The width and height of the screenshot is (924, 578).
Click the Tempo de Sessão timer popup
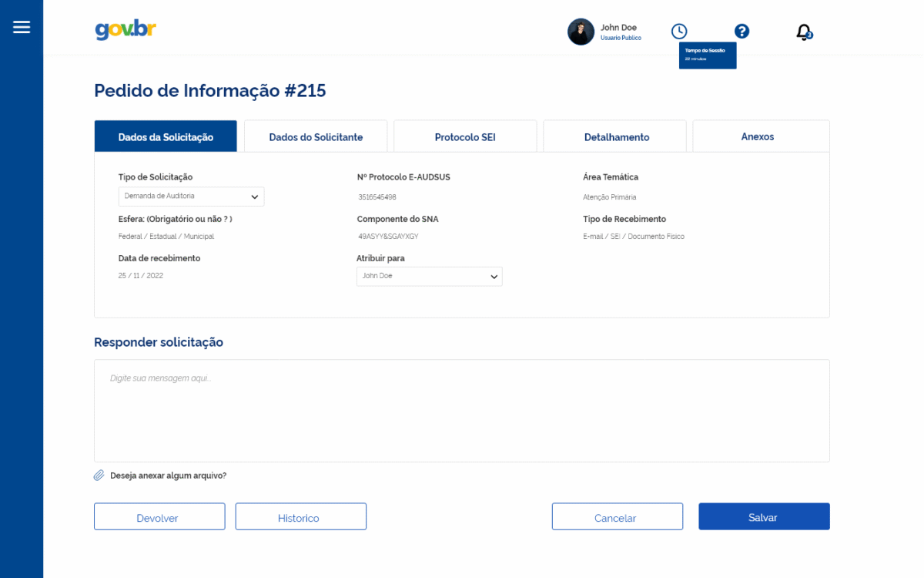(x=707, y=55)
